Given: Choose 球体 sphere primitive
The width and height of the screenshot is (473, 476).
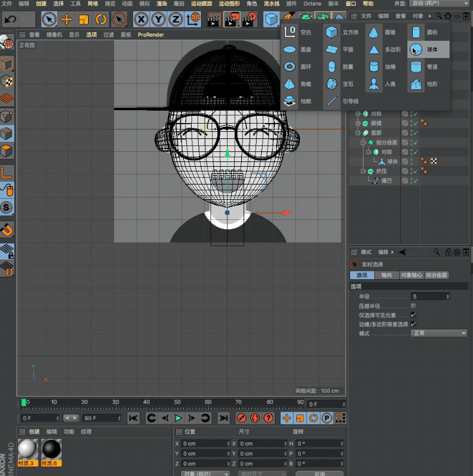Looking at the screenshot, I should click(x=429, y=50).
